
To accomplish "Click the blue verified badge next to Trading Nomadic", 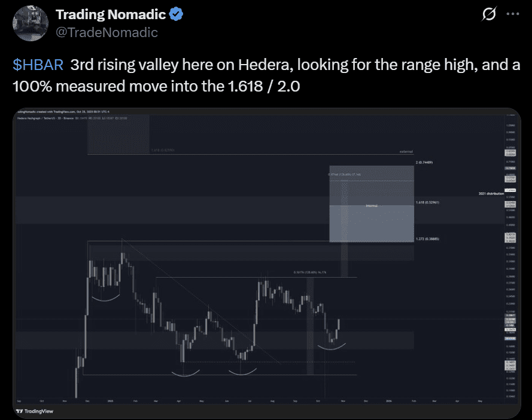I will tap(175, 14).
